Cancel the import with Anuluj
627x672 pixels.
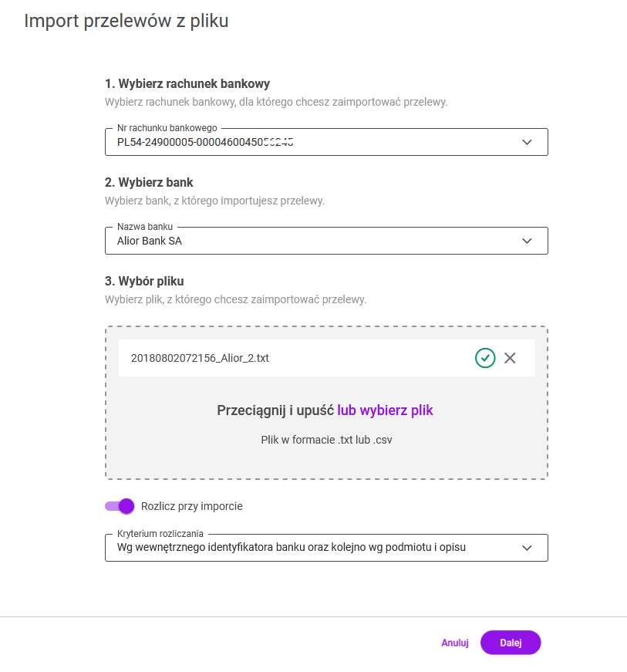(x=455, y=643)
